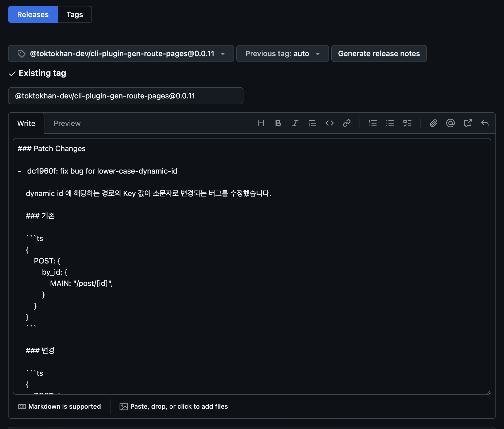This screenshot has width=504, height=429.
Task: Click Paste, drop, or click to add files
Action: click(174, 407)
